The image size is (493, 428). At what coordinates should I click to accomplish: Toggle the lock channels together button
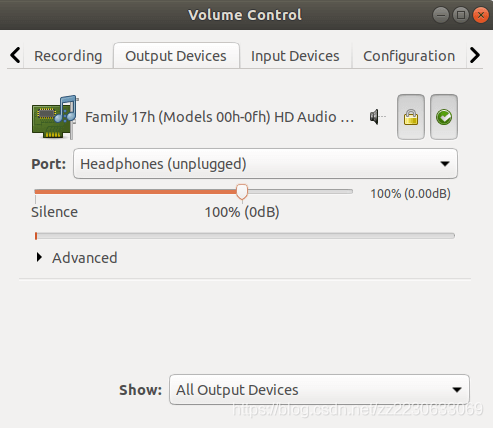[411, 117]
